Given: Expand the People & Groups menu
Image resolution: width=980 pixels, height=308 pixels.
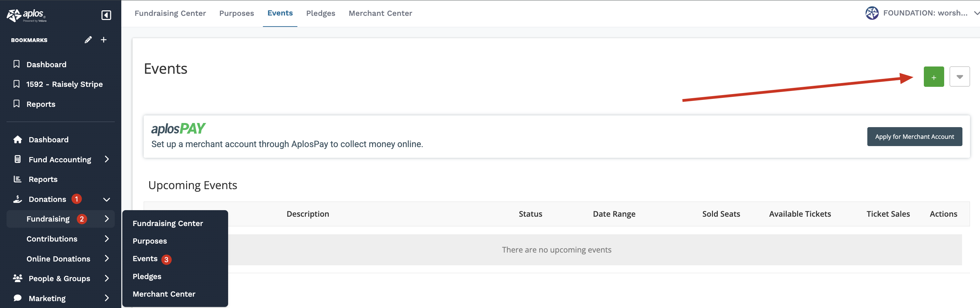Looking at the screenshot, I should tap(106, 278).
